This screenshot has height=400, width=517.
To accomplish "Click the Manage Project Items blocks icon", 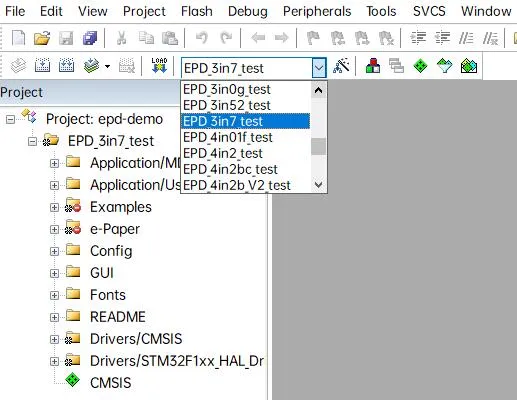I will [x=373, y=65].
